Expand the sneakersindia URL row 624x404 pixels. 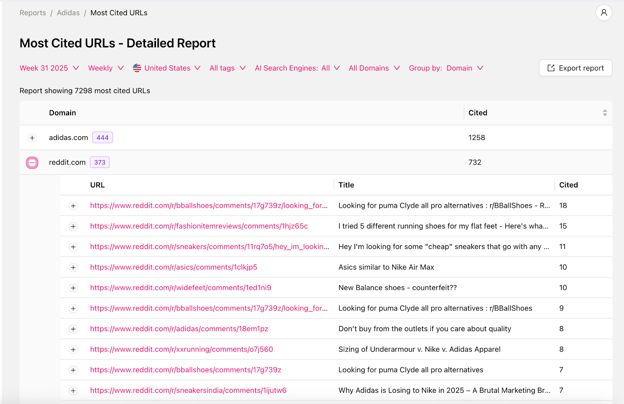73,390
